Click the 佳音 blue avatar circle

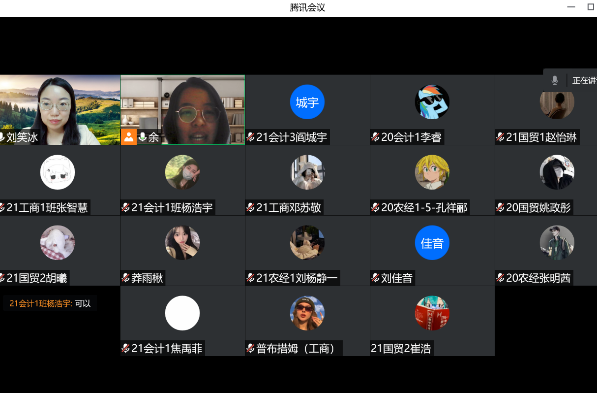[x=432, y=243]
